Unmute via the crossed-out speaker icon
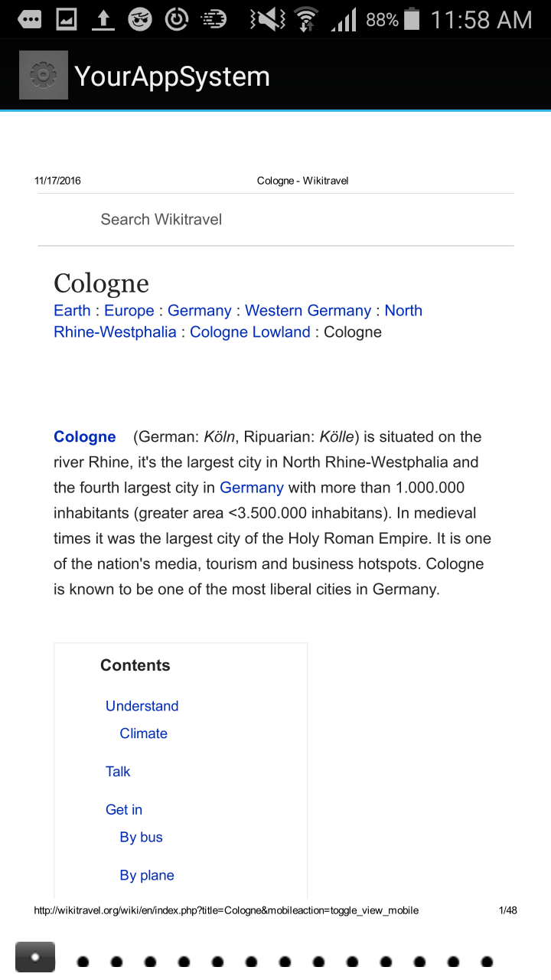Viewport: 551px width, 980px height. (x=266, y=19)
